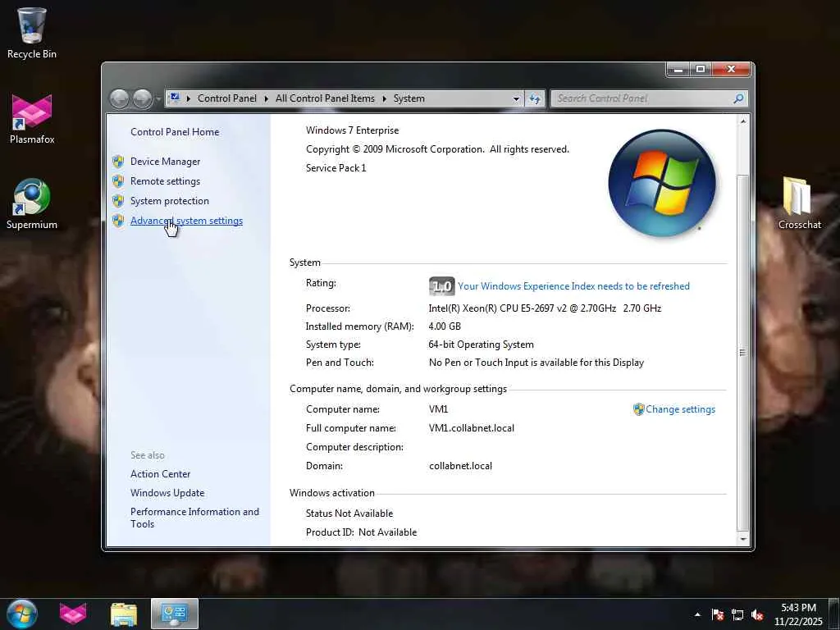Viewport: 840px width, 630px height.
Task: Click the Windows logo image
Action: [x=662, y=183]
